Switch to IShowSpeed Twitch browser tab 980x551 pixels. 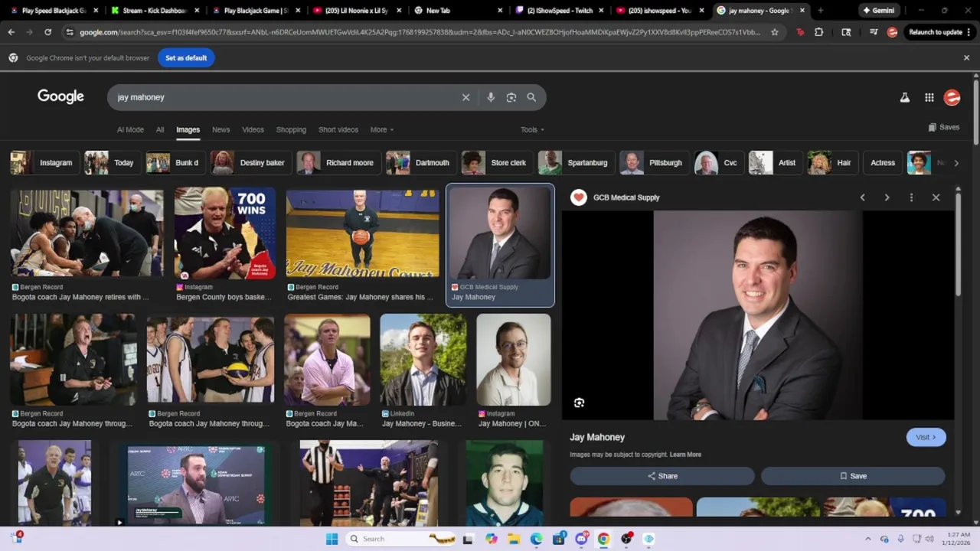560,11
